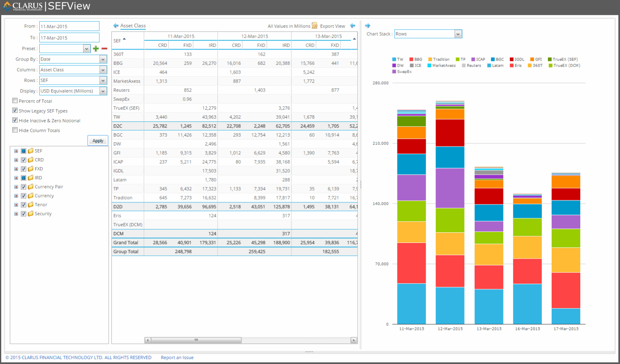
Task: Open the Display USD Equivalent dropdown
Action: (103, 91)
